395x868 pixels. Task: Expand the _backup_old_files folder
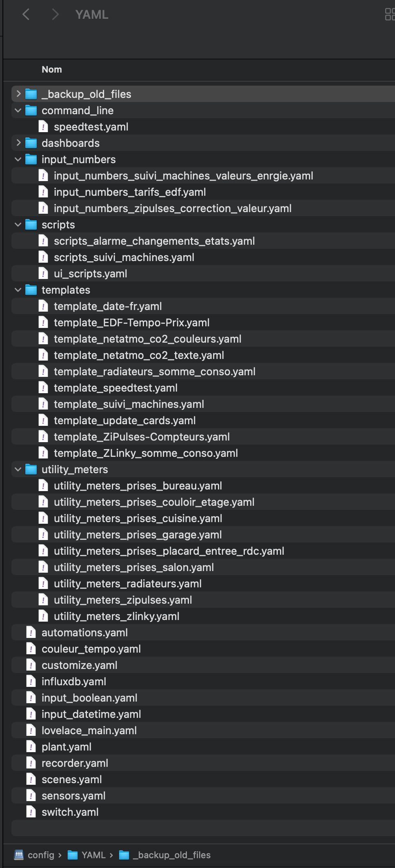click(18, 94)
